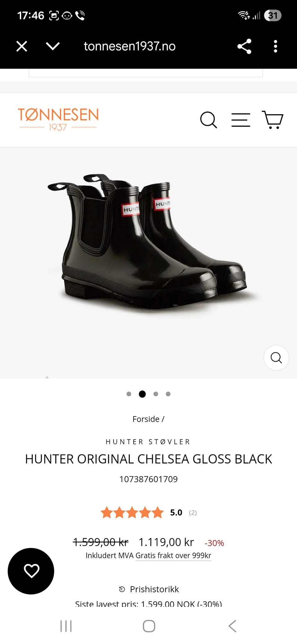
Task: Open the Gratis frakt over 999kr link
Action: click(173, 555)
